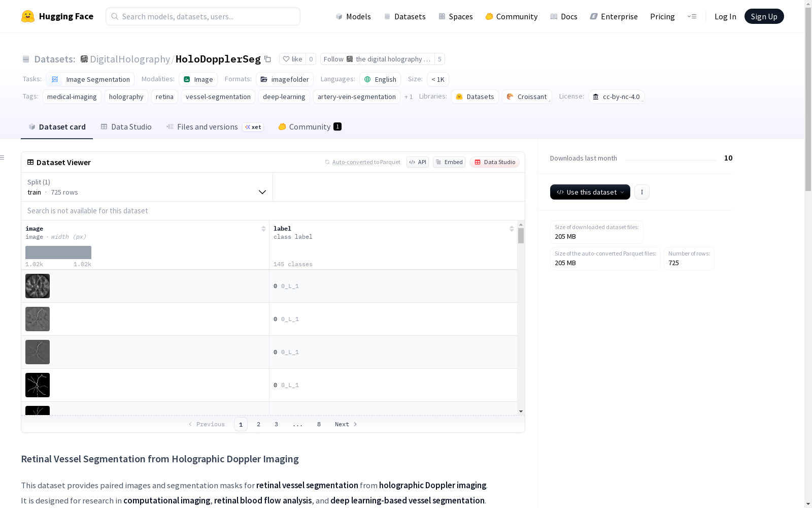Screen dimensions: 812x508
Task: Jump to page 8 of the viewer
Action: pyautogui.click(x=319, y=424)
